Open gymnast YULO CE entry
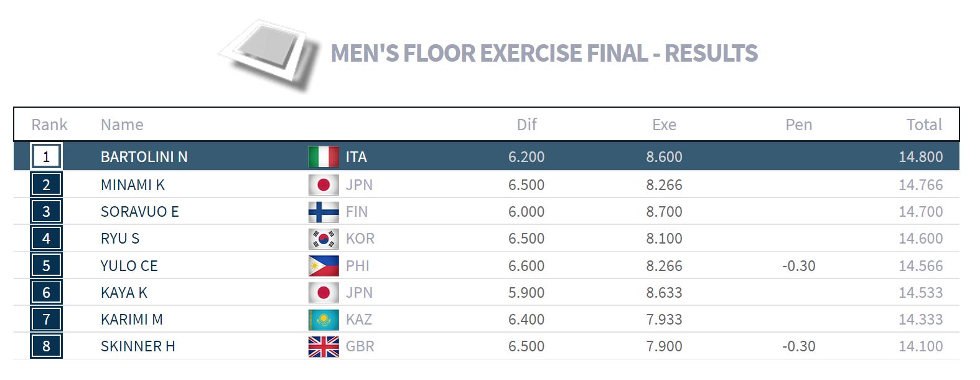The width and height of the screenshot is (980, 380). pos(129,266)
